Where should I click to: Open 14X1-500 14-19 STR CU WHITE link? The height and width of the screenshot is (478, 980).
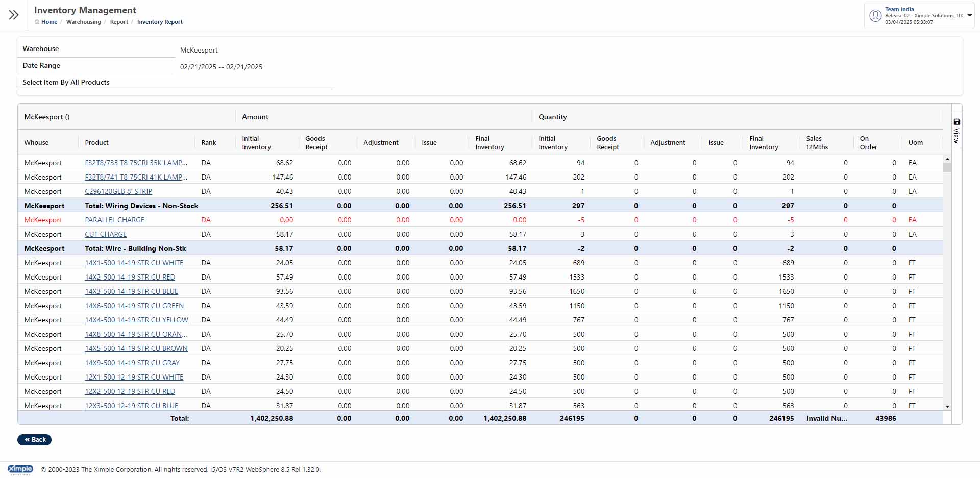pos(134,263)
